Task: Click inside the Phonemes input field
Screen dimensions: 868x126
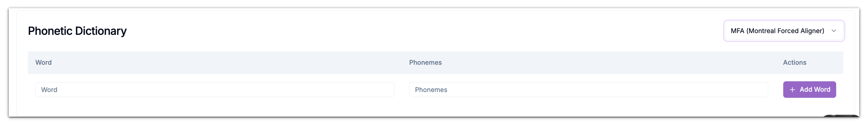Action: coord(588,90)
